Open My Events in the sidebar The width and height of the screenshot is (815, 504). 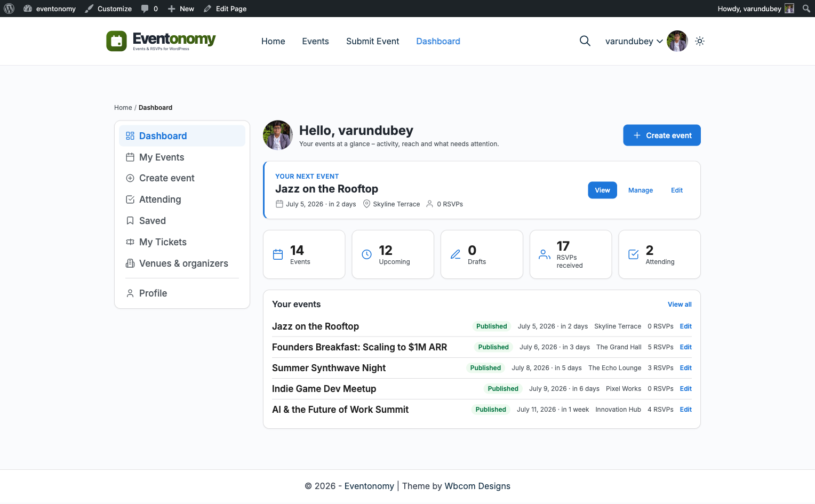tap(182, 157)
